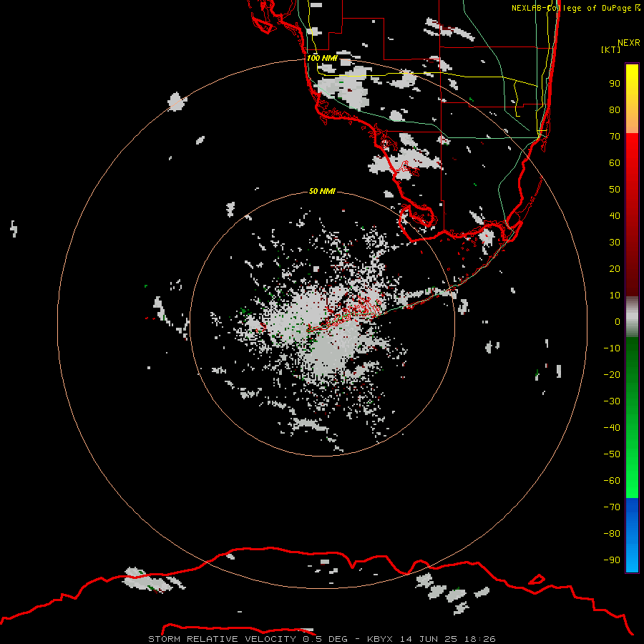Screen dimensions: 644x644
Task: Click the 0 knot scale label
Action: click(x=618, y=322)
